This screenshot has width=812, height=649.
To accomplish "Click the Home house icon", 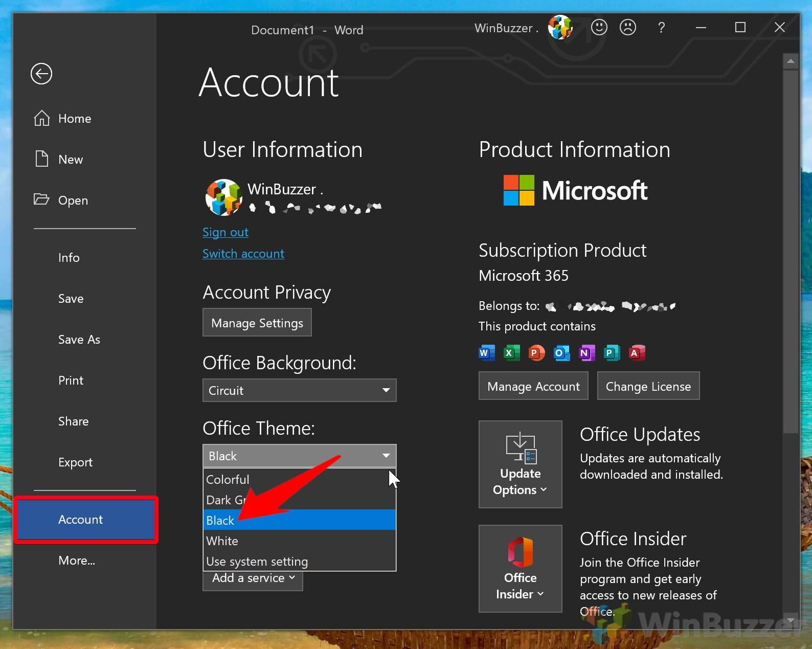I will tap(42, 118).
